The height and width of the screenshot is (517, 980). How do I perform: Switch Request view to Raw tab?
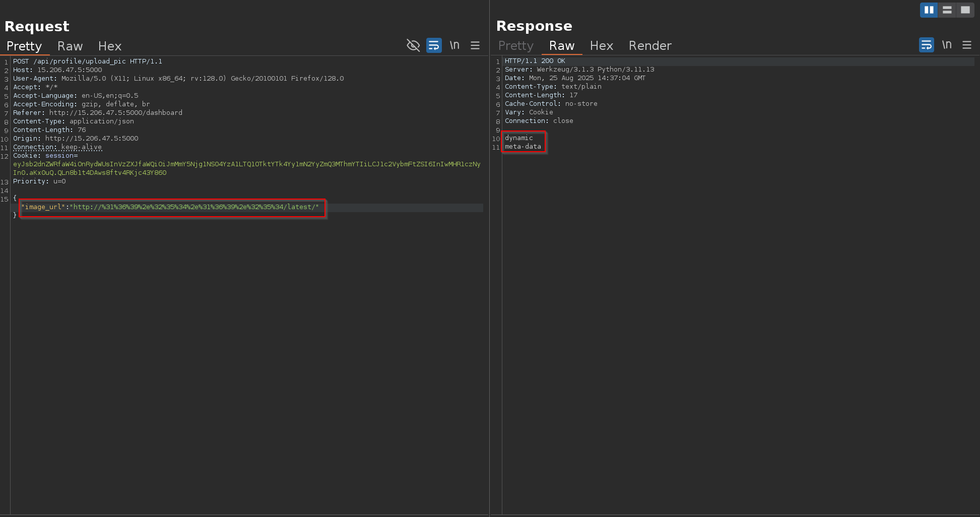[x=70, y=46]
